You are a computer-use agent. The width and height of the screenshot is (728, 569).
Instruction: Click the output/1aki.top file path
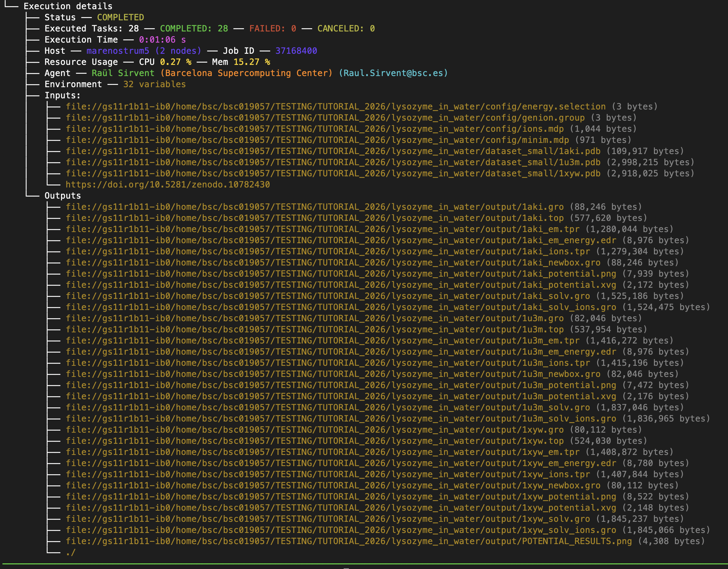point(315,218)
